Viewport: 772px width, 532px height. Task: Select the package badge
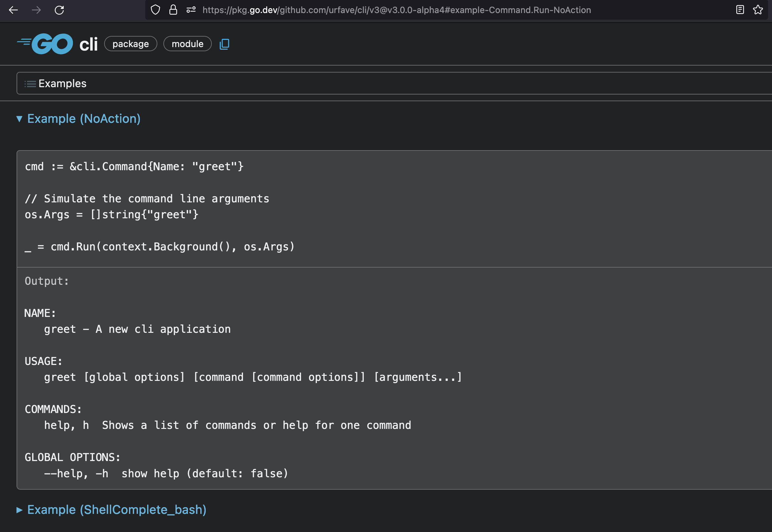pyautogui.click(x=131, y=43)
